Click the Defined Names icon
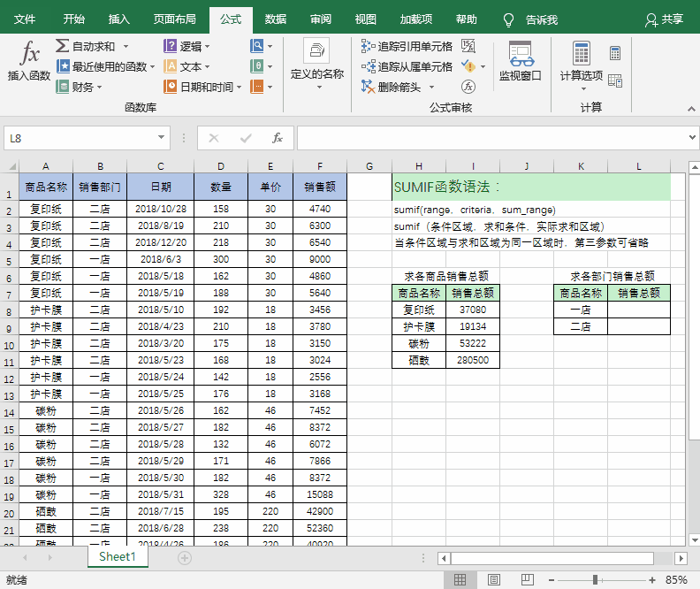The width and height of the screenshot is (700, 589). pyautogui.click(x=316, y=50)
